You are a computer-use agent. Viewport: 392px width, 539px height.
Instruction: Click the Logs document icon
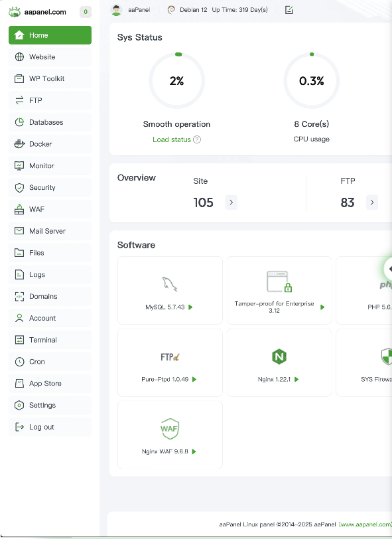pyautogui.click(x=19, y=274)
